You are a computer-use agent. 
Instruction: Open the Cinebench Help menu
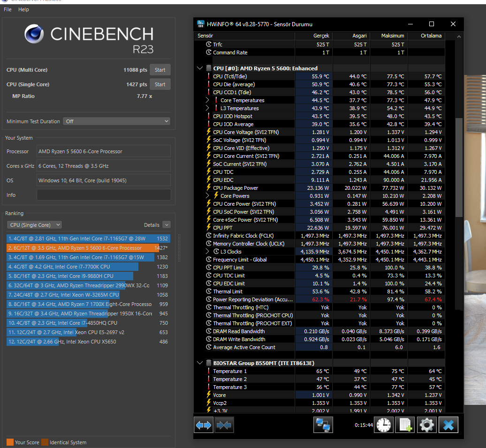click(x=23, y=9)
